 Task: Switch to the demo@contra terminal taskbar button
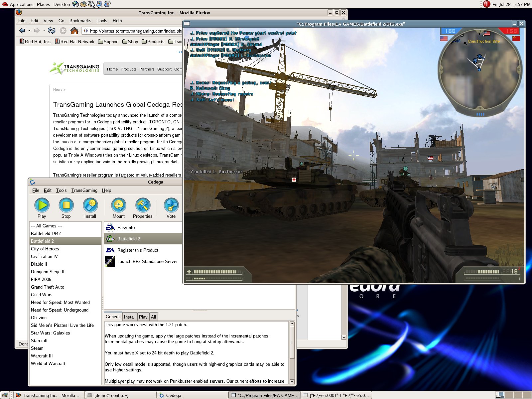(120, 395)
